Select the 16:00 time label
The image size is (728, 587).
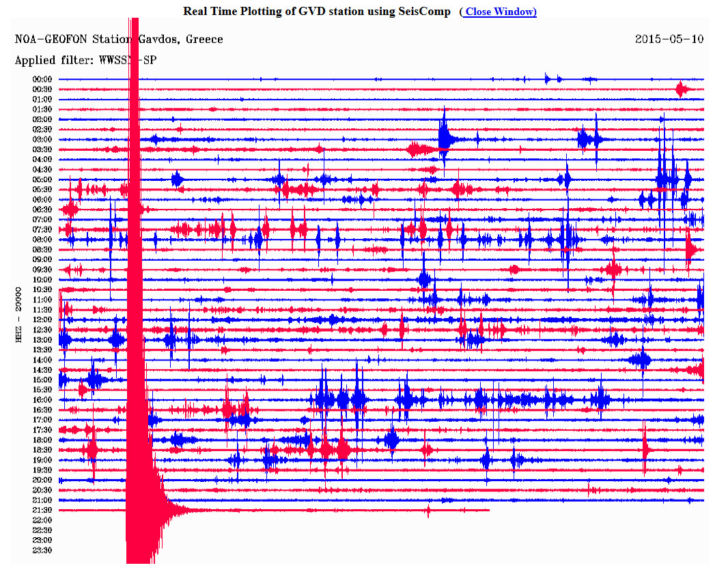[42, 399]
